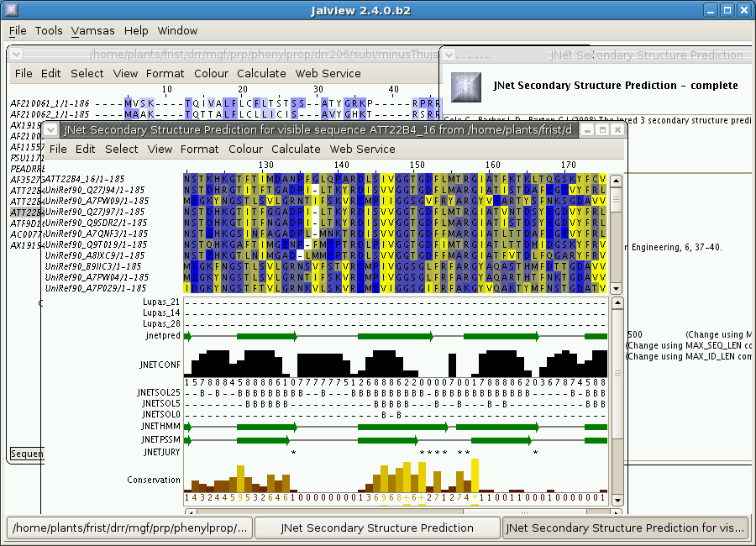Click the annotation panel vertical scrollbar thumb
Screen dimensions: 756x546
pyautogui.click(x=617, y=373)
